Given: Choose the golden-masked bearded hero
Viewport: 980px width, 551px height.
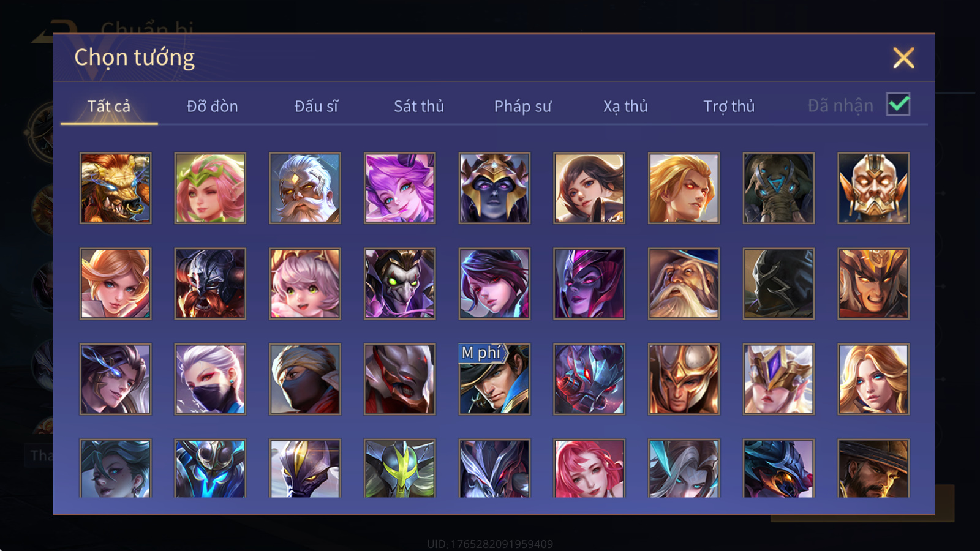Looking at the screenshot, I should tap(873, 188).
